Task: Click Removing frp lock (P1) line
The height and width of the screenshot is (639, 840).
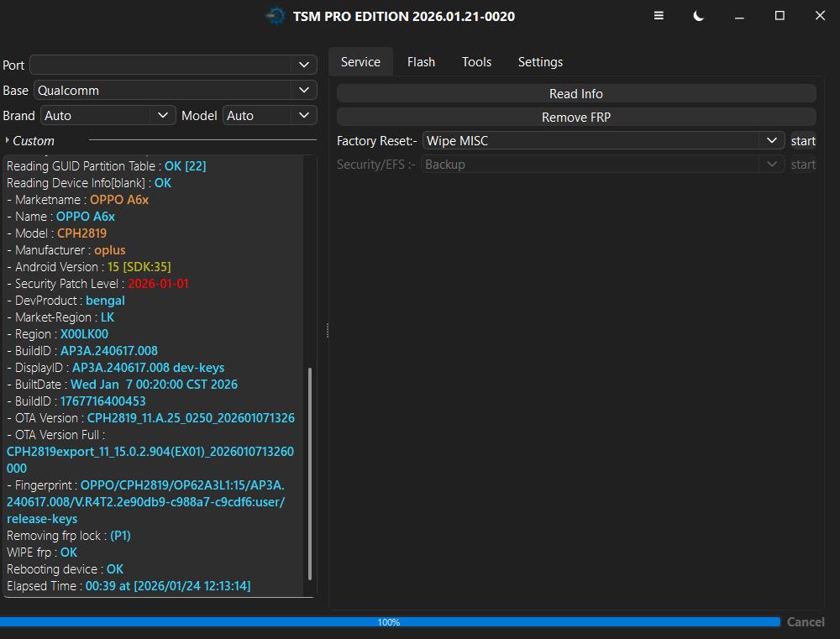Action: coord(69,535)
